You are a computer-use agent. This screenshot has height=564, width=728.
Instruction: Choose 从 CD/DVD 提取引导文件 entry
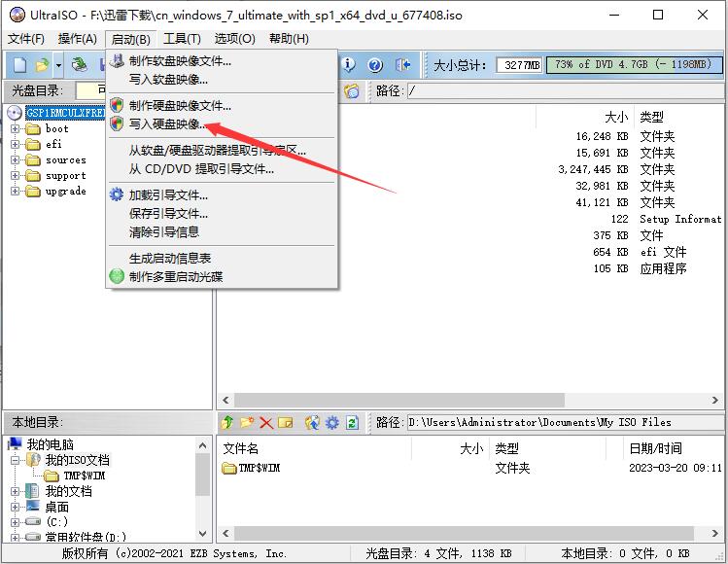point(222,168)
